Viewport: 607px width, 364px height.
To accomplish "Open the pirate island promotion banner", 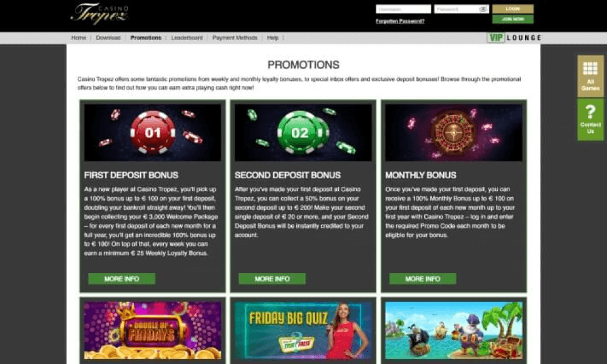I will pyautogui.click(x=453, y=331).
